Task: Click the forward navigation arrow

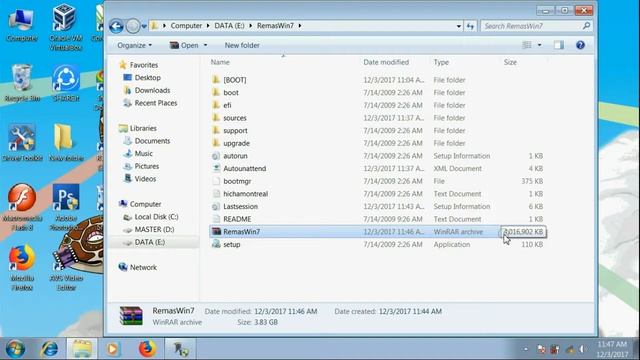Action: [133, 26]
